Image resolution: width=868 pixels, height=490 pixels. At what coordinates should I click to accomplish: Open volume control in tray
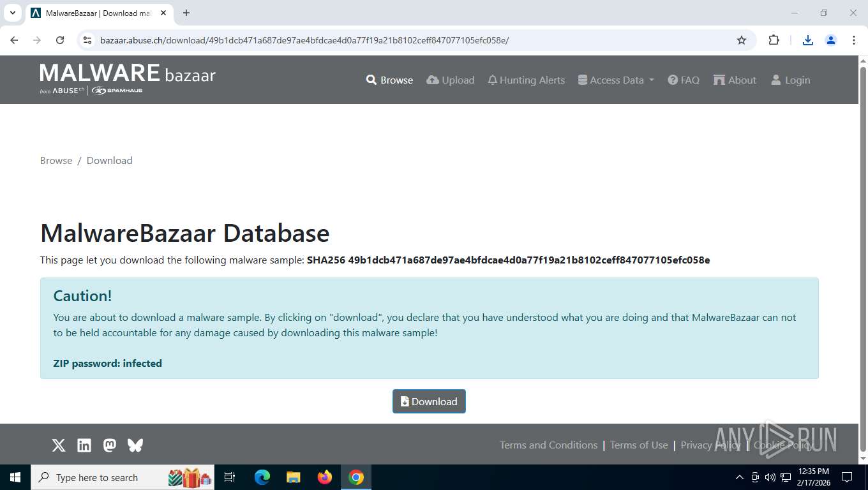(770, 477)
